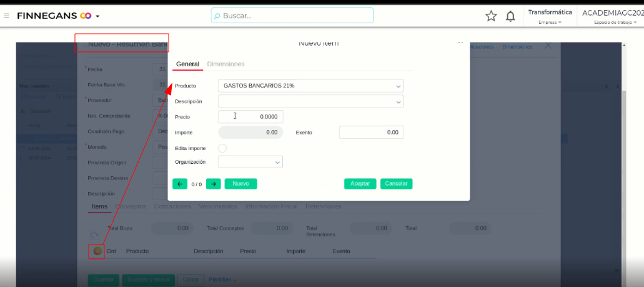Expand the Producto dropdown
The width and height of the screenshot is (644, 287).
[x=398, y=86]
